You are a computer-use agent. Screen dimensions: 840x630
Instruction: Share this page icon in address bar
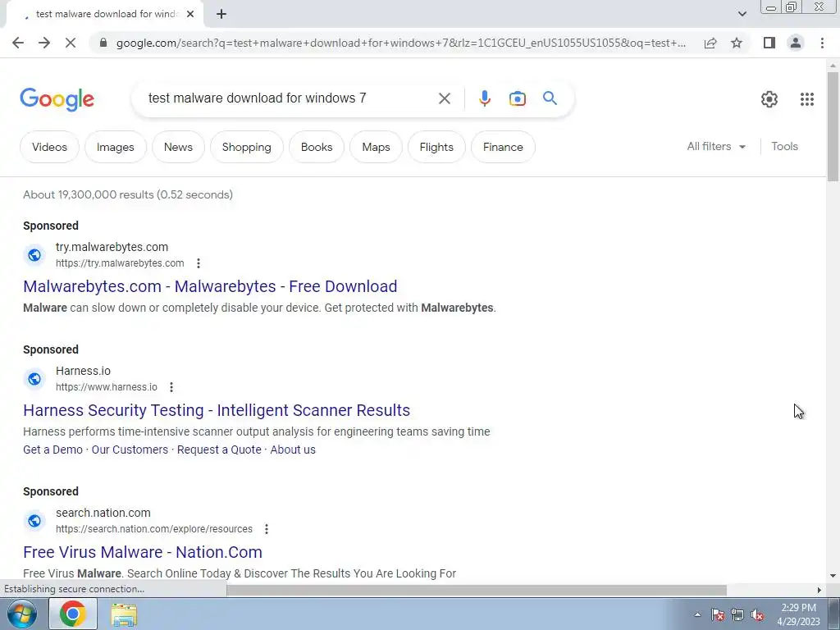(710, 43)
